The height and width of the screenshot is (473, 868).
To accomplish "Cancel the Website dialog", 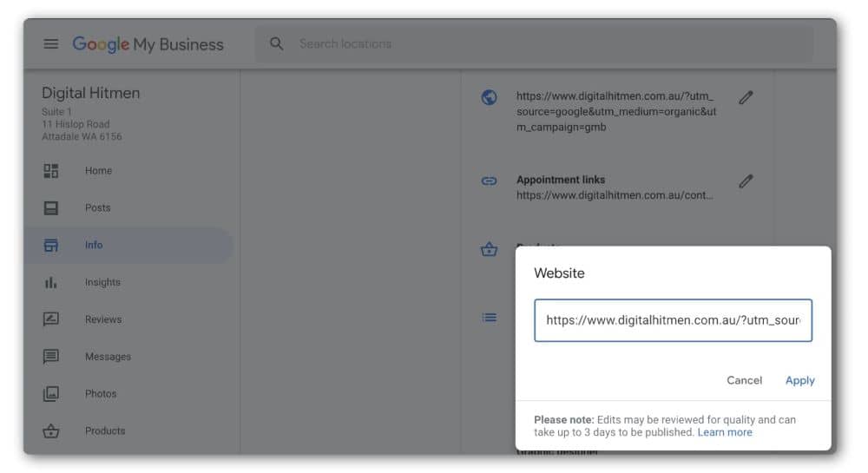I will tap(744, 380).
